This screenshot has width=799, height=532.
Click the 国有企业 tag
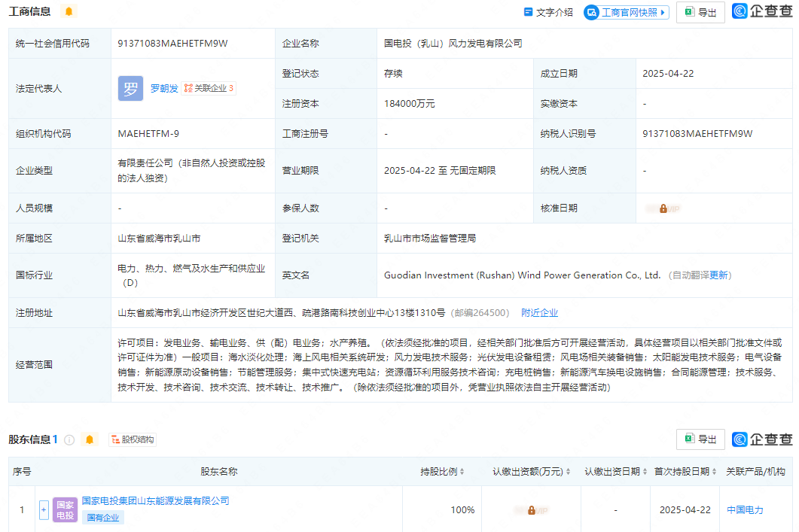[103, 518]
